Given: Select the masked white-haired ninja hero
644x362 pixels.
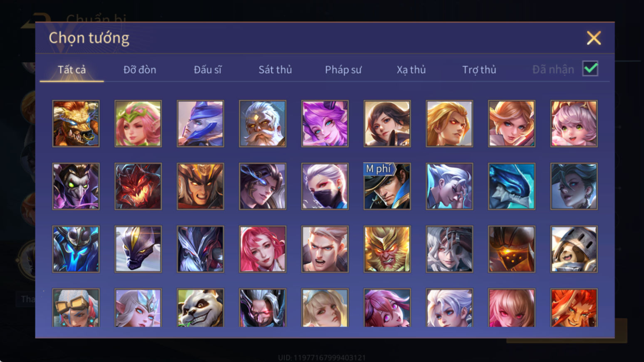Looking at the screenshot, I should (x=325, y=186).
